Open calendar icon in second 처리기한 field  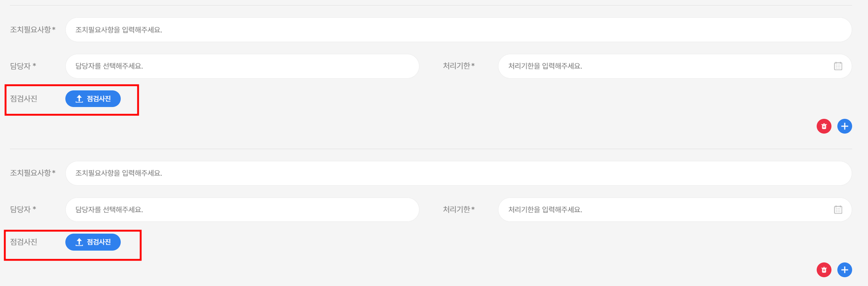(838, 210)
